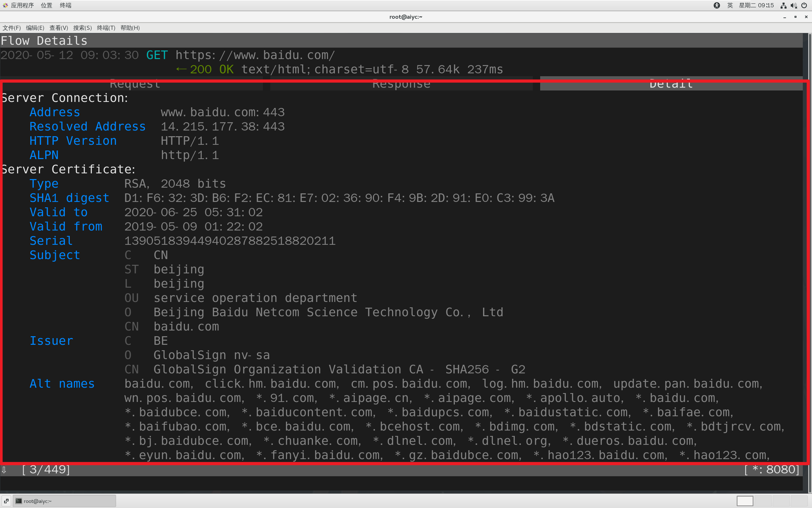The width and height of the screenshot is (812, 508).
Task: Click the [*:8080] listening port indicator
Action: pos(772,470)
